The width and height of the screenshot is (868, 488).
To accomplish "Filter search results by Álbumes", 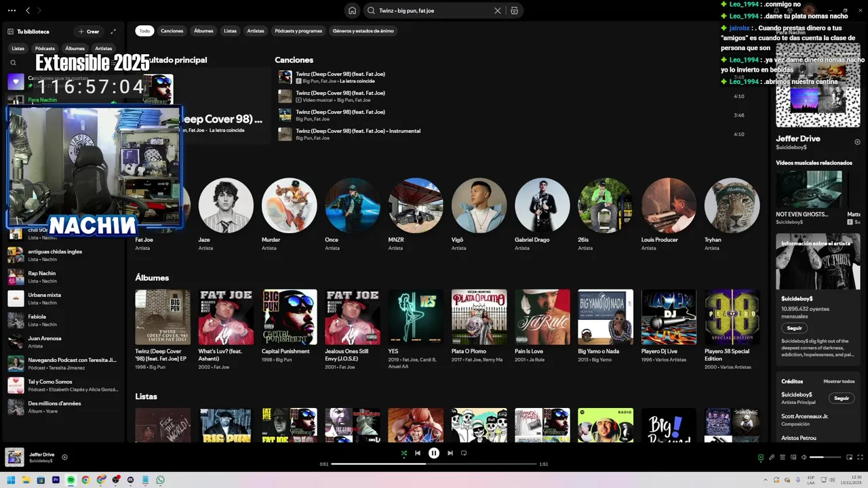I will (203, 30).
